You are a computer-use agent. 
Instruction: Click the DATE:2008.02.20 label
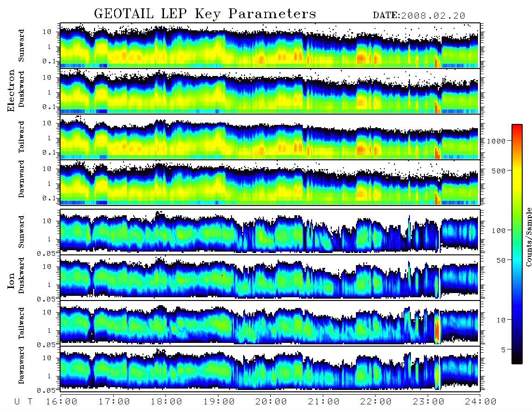click(x=419, y=16)
